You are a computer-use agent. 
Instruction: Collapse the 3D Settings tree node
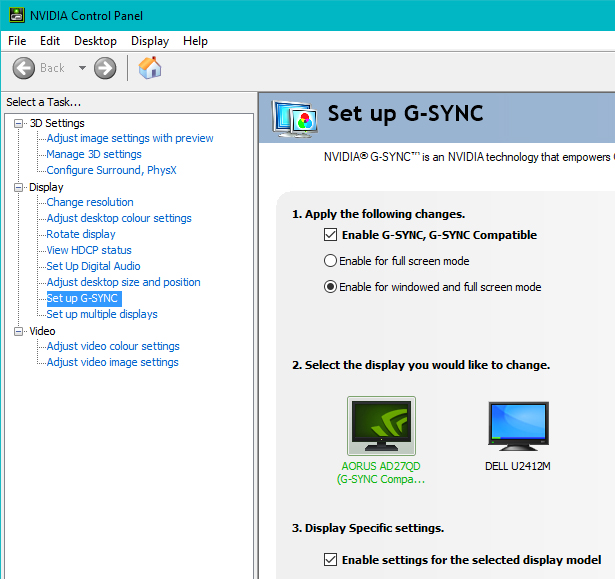pos(18,124)
